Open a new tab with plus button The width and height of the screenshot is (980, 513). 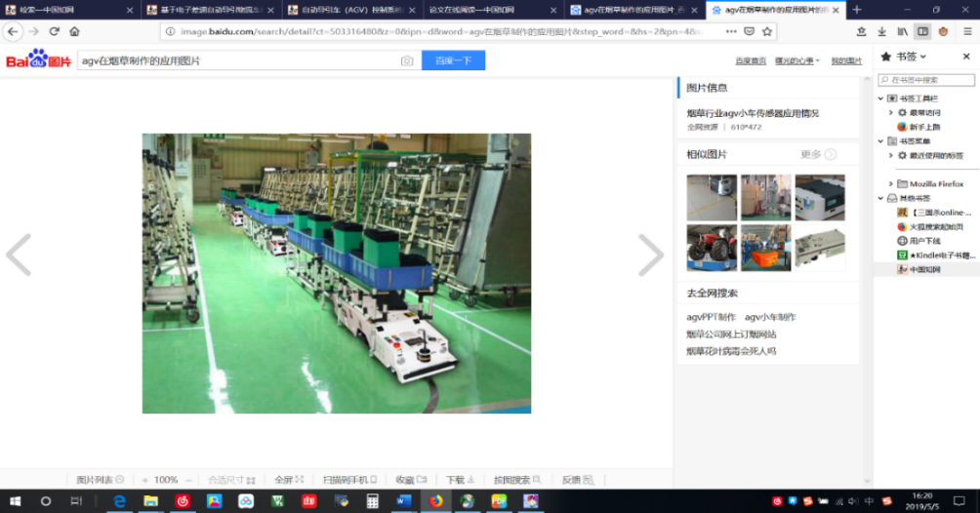(857, 10)
